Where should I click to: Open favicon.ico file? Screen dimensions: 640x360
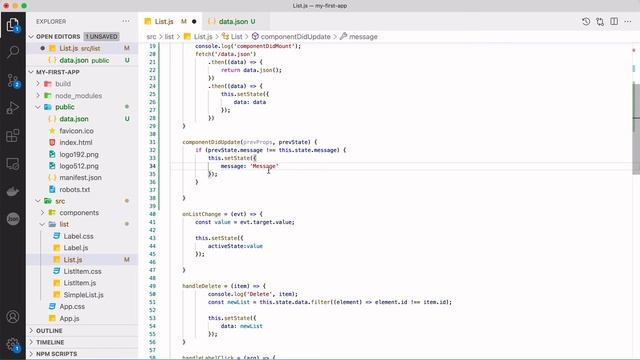[x=76, y=131]
